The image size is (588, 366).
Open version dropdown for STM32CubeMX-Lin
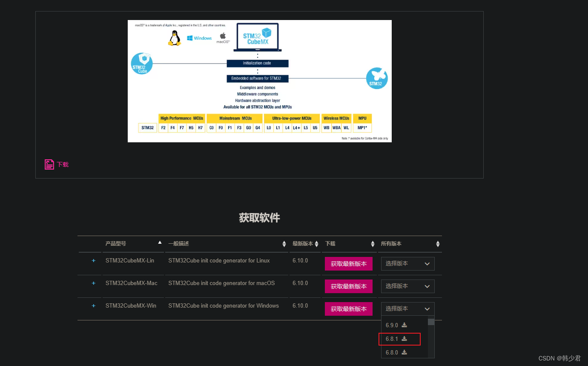click(408, 264)
